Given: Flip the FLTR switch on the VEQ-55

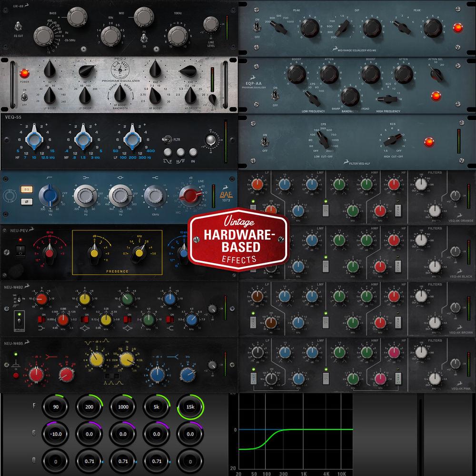Looking at the screenshot, I should pos(168,139).
